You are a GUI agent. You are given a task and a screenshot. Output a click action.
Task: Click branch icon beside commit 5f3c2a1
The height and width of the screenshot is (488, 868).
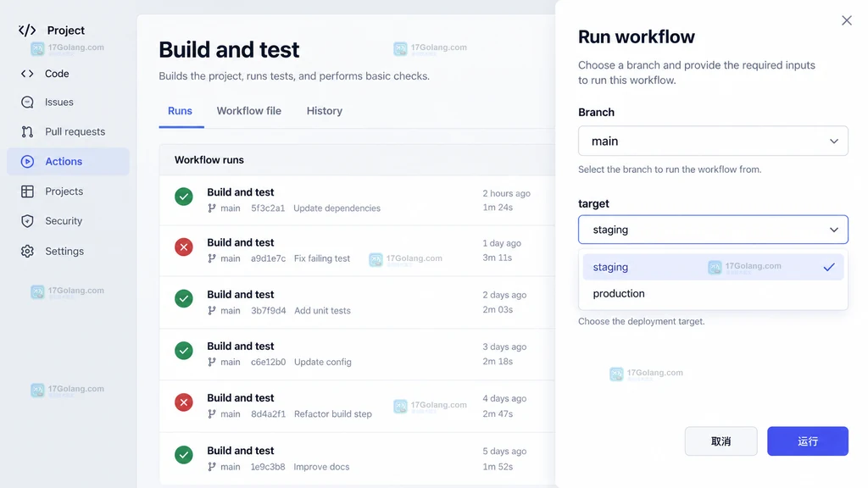coord(211,208)
